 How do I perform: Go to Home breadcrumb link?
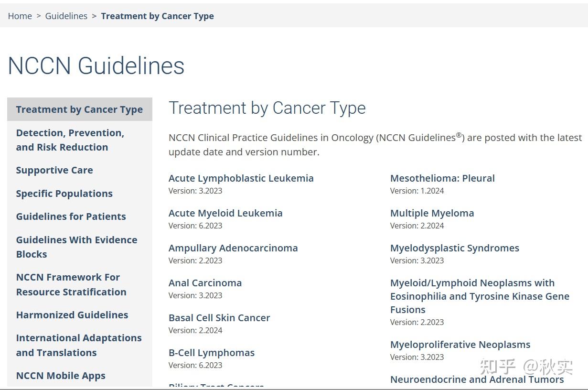click(20, 16)
